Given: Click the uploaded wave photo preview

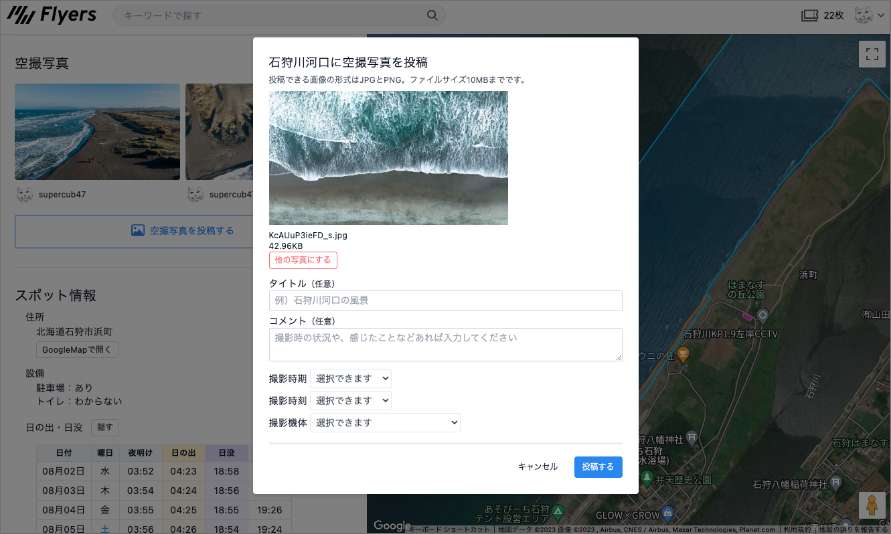Looking at the screenshot, I should 388,158.
